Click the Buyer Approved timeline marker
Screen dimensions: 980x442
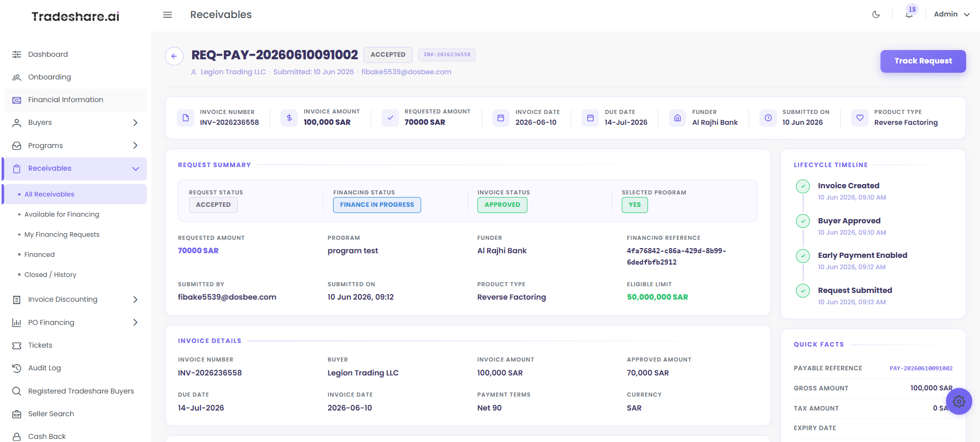click(x=803, y=221)
